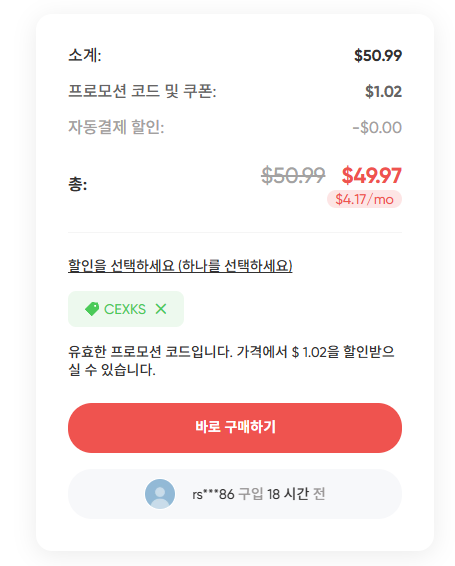The width and height of the screenshot is (455, 566).
Task: Click the 18 시간 전 purchase time text
Action: [296, 494]
